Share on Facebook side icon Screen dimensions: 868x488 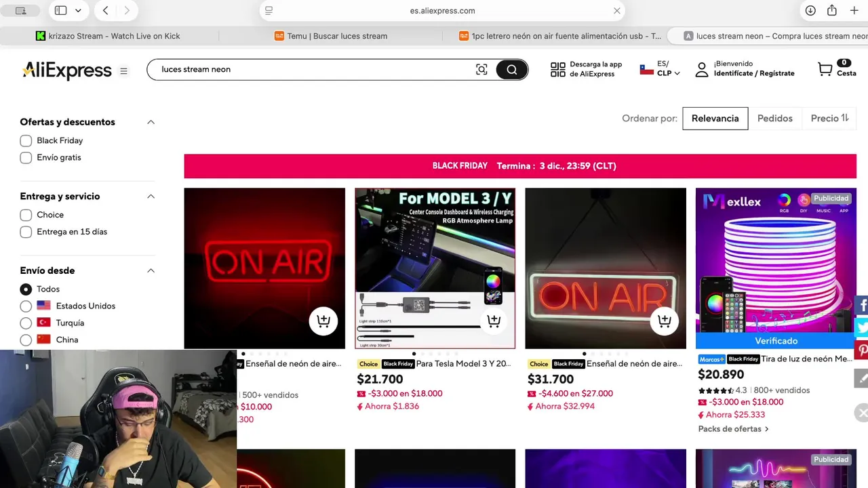pyautogui.click(x=861, y=305)
